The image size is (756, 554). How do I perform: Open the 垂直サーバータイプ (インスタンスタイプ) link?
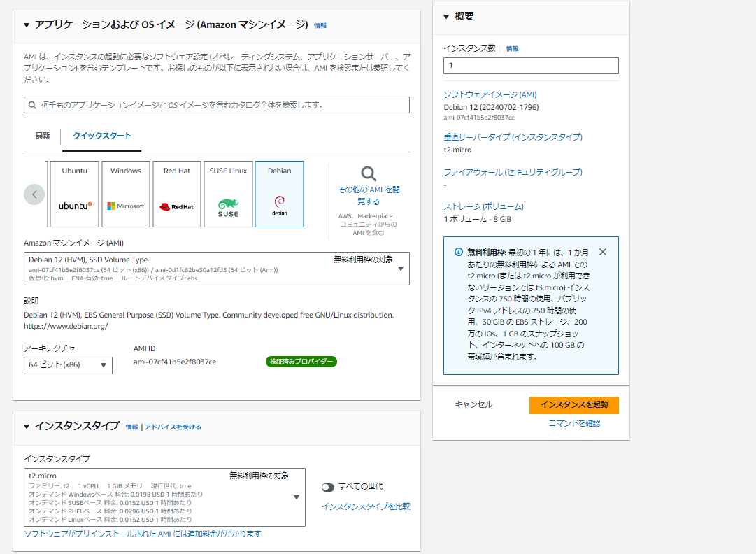[x=513, y=137]
